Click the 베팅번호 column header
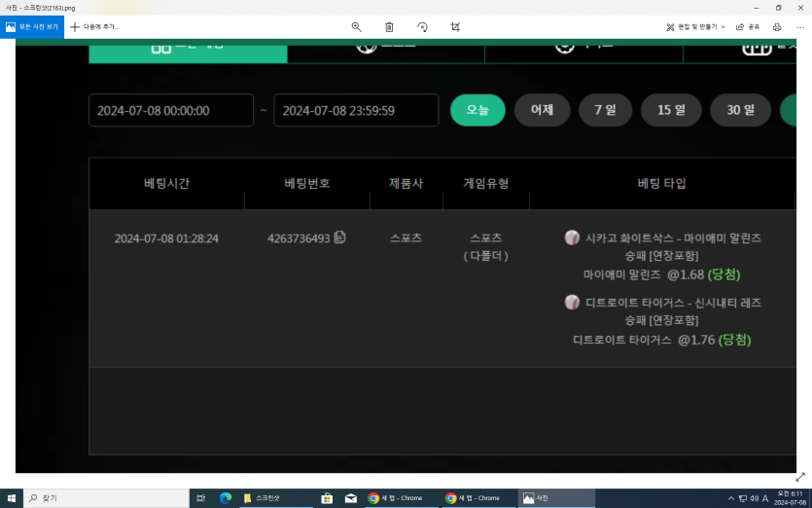This screenshot has height=508, width=812. pyautogui.click(x=307, y=183)
